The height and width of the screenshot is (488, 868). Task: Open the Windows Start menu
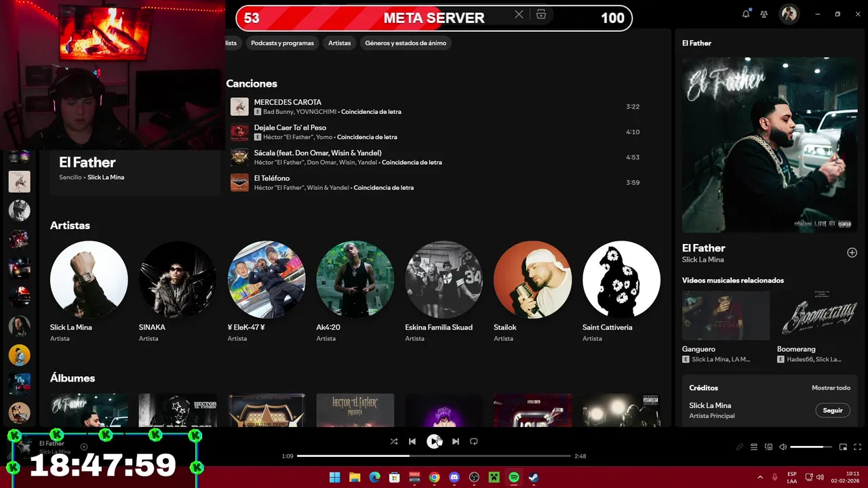pos(335,477)
